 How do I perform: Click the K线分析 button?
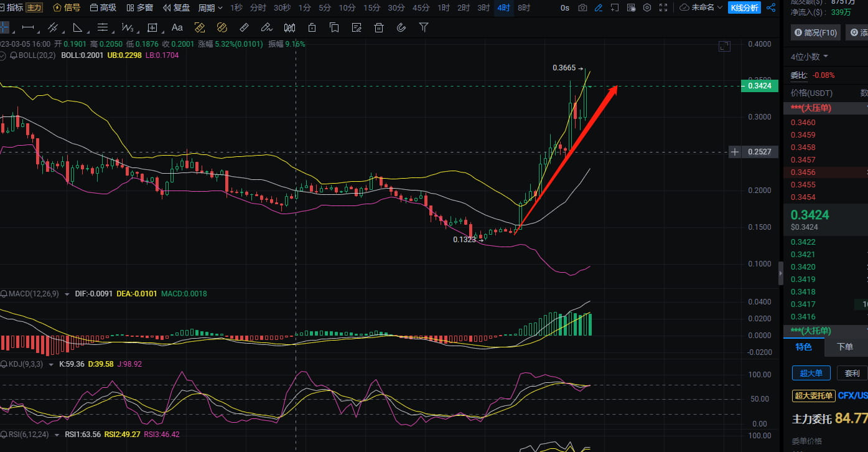tap(744, 7)
